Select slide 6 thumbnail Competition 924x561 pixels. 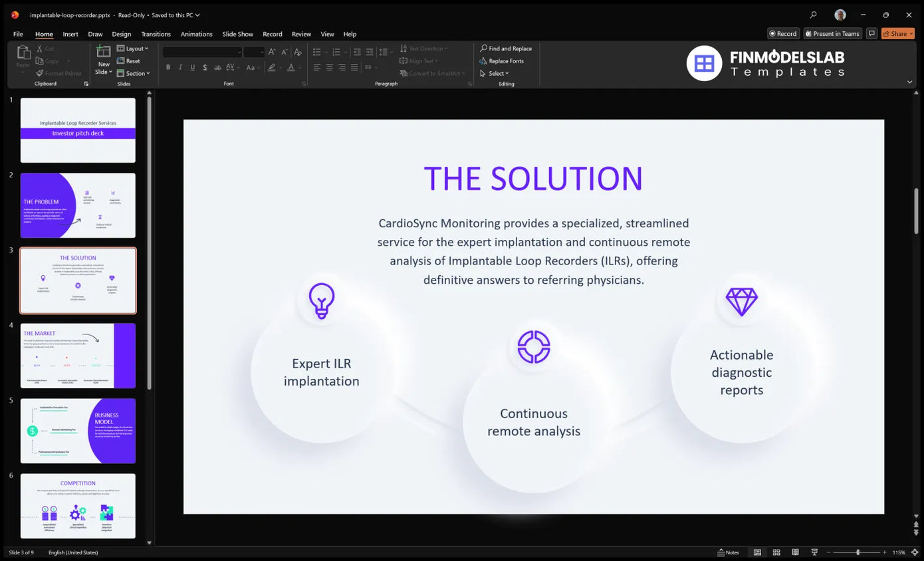[x=78, y=506]
